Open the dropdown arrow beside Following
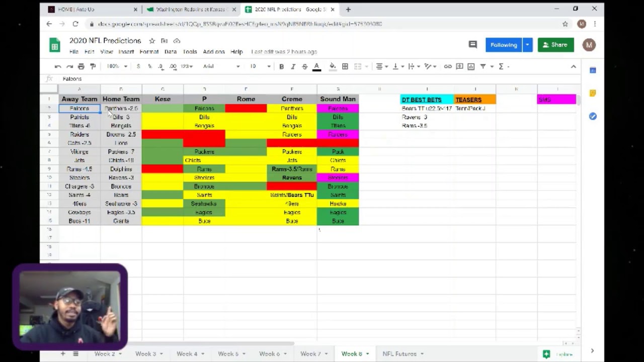644x362 pixels. tap(527, 45)
